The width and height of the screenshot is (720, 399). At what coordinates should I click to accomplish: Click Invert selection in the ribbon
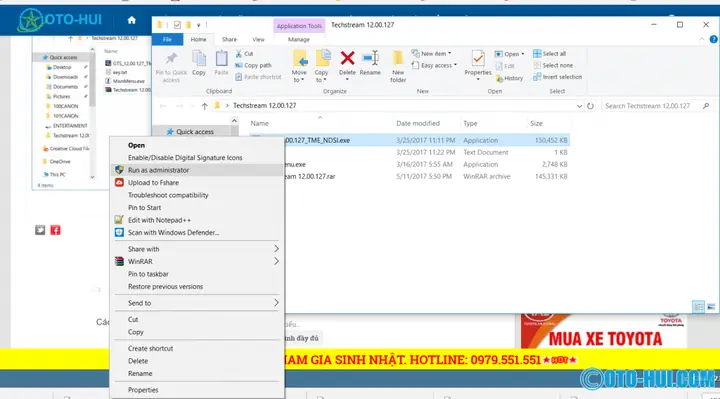[x=557, y=77]
